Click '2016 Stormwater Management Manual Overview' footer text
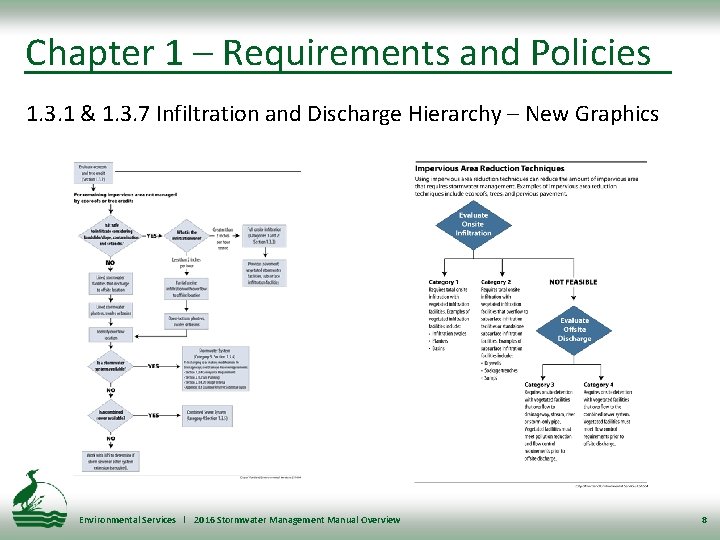The height and width of the screenshot is (540, 720). [x=297, y=520]
